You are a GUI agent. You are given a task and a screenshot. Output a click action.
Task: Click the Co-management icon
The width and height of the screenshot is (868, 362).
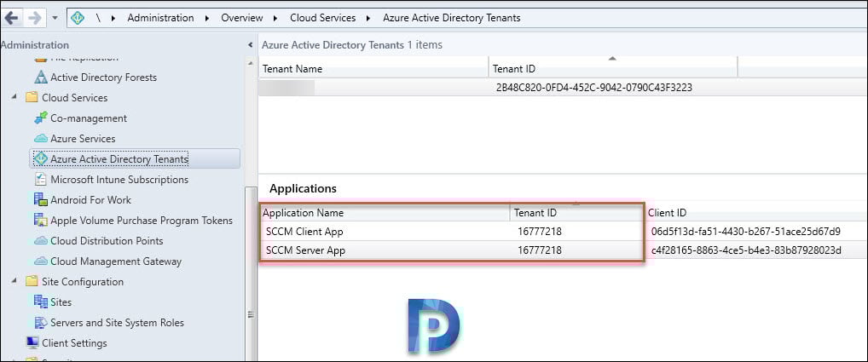pyautogui.click(x=41, y=118)
